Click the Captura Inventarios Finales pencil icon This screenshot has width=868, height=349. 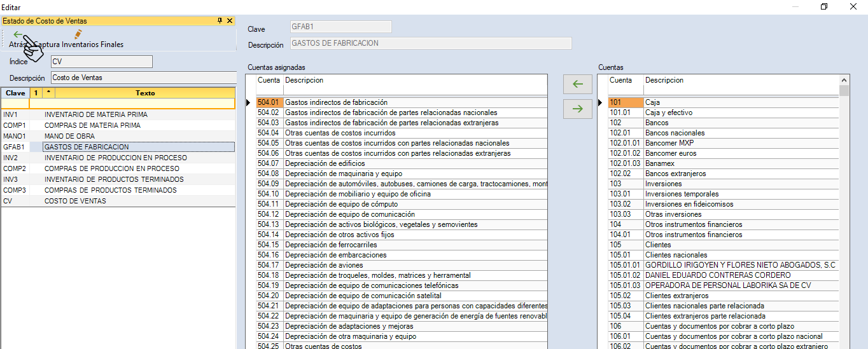point(78,34)
